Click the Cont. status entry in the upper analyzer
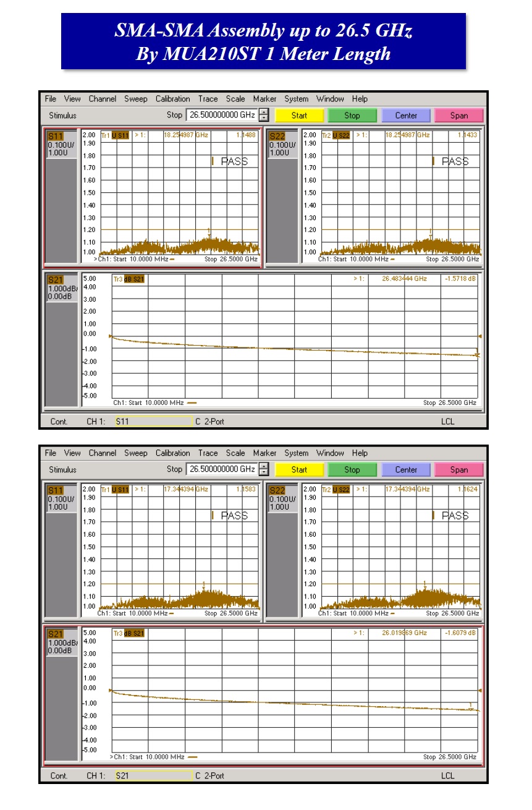 (x=59, y=421)
